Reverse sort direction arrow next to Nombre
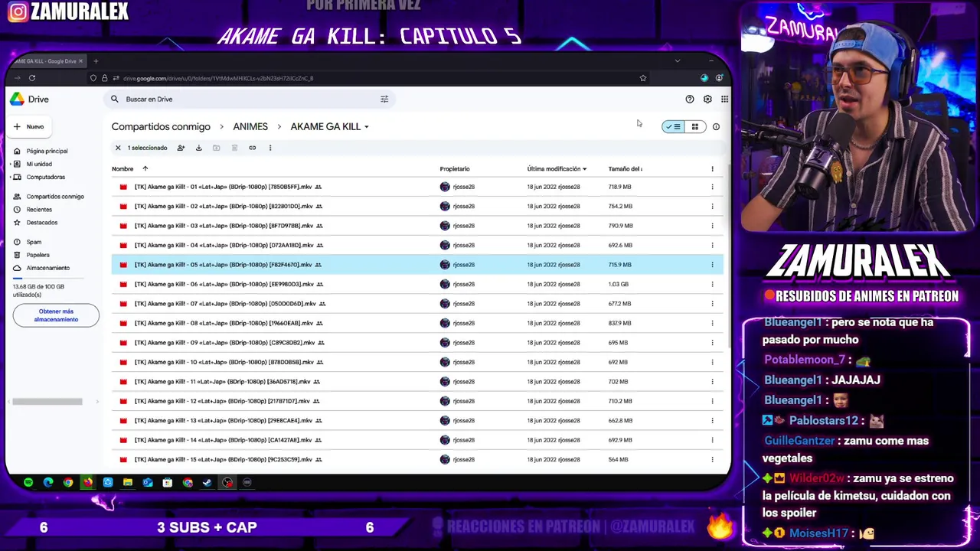The height and width of the screenshot is (551, 980). click(145, 168)
